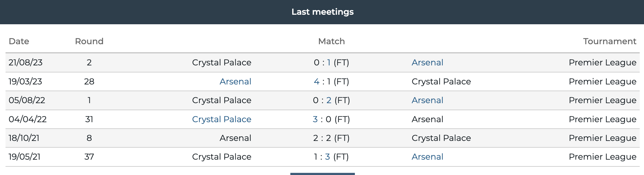Select the Date column header
The width and height of the screenshot is (644, 175).
coord(19,41)
